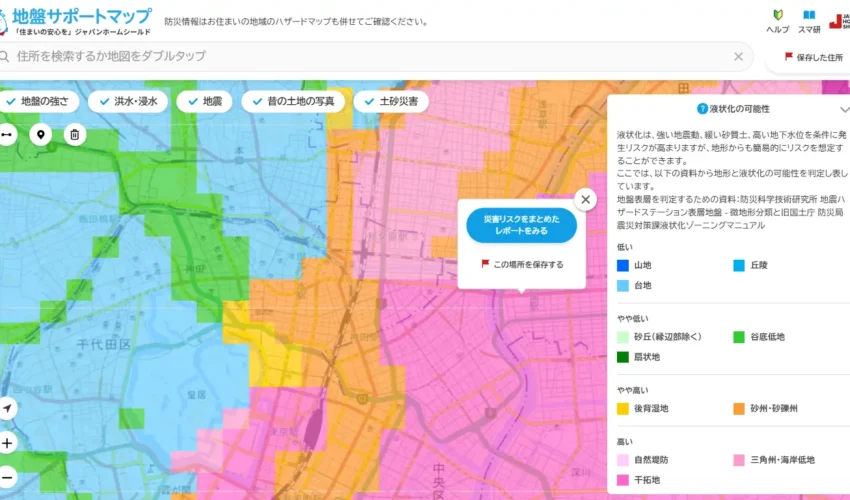Zoom out with the minus button
850x500 pixels.
[8, 476]
